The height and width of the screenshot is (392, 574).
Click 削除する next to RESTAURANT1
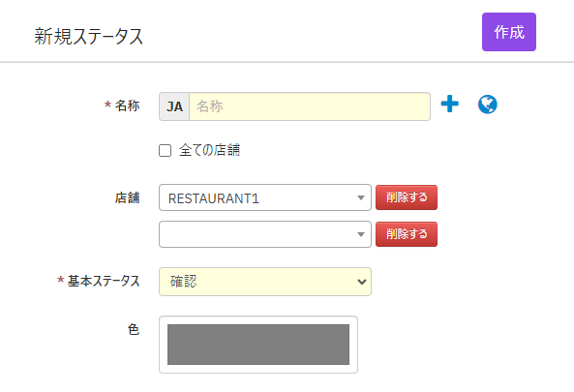407,197
